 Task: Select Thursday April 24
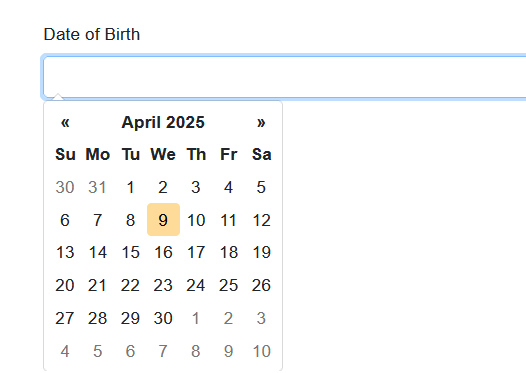pyautogui.click(x=196, y=285)
